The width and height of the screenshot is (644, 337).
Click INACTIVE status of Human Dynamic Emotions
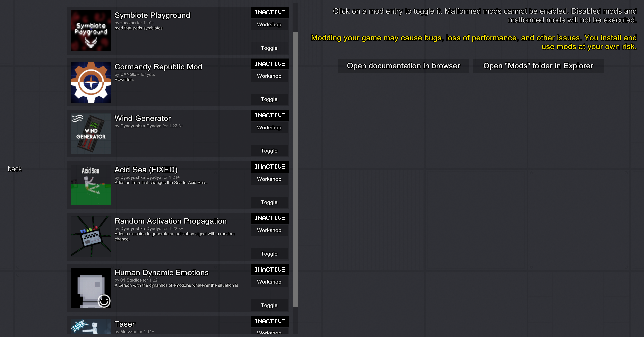[x=270, y=270]
